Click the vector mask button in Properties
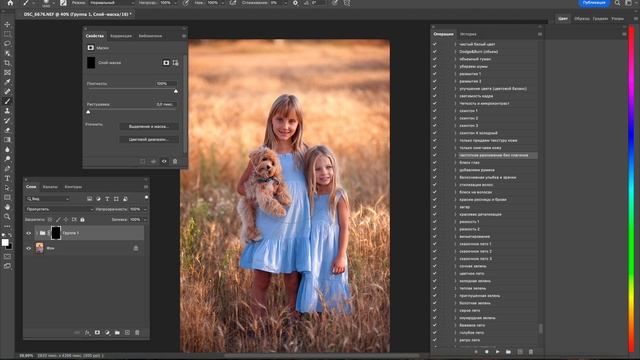This screenshot has width=640, height=360. (175, 63)
